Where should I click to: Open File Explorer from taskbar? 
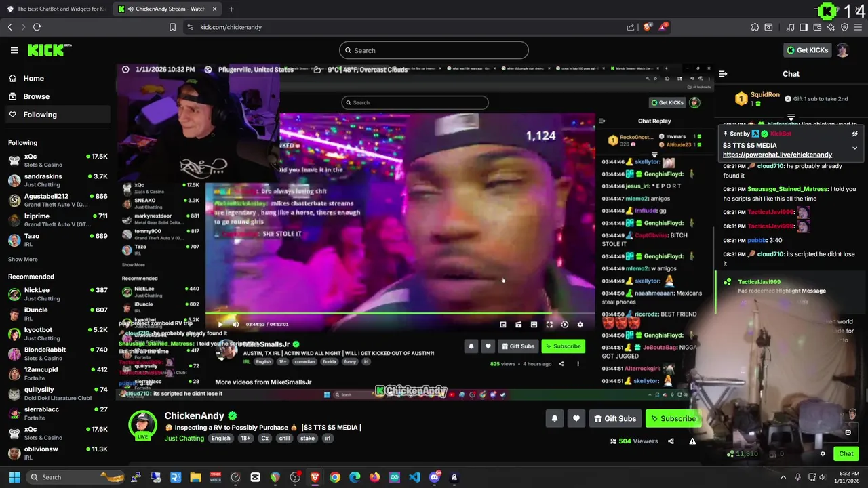point(195,477)
